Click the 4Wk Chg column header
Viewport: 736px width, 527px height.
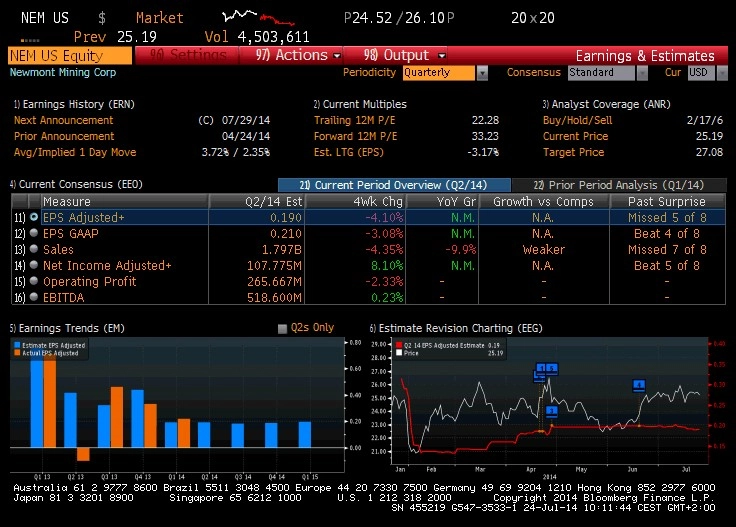pos(356,201)
